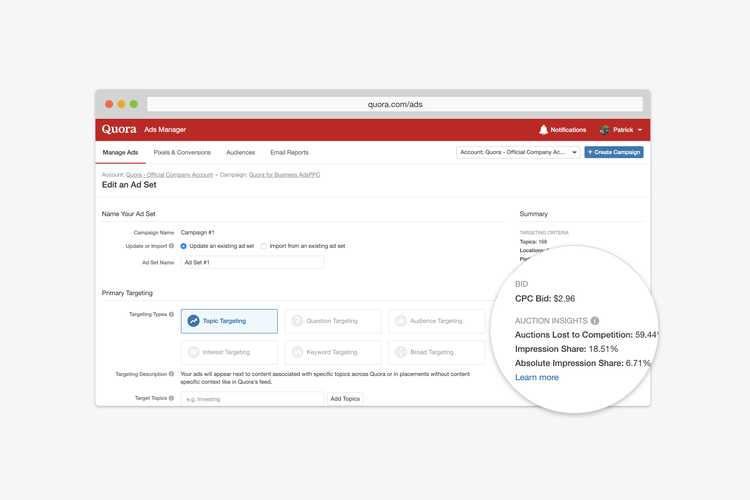
Task: Expand the Patrick account menu arrow
Action: pyautogui.click(x=640, y=130)
